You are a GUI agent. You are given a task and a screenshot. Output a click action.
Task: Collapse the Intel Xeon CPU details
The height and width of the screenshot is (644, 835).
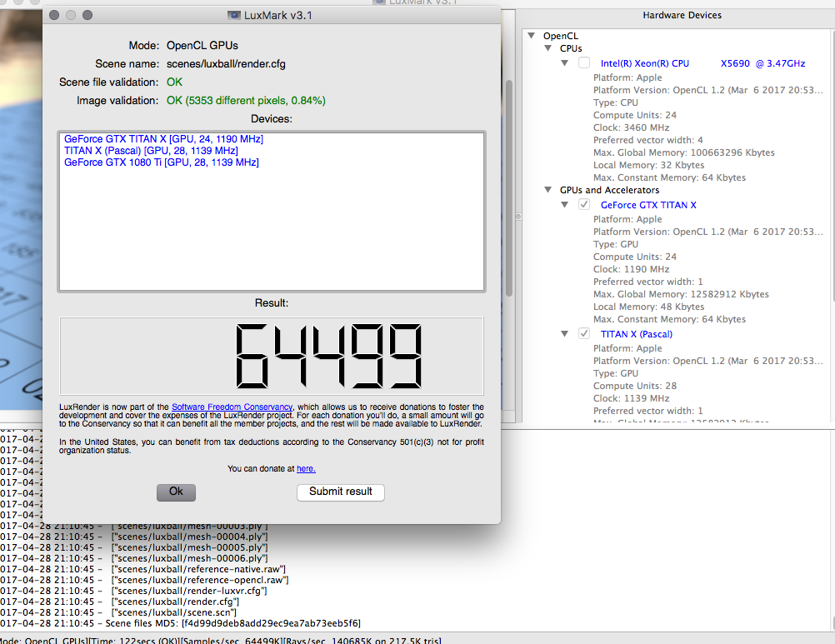point(564,62)
